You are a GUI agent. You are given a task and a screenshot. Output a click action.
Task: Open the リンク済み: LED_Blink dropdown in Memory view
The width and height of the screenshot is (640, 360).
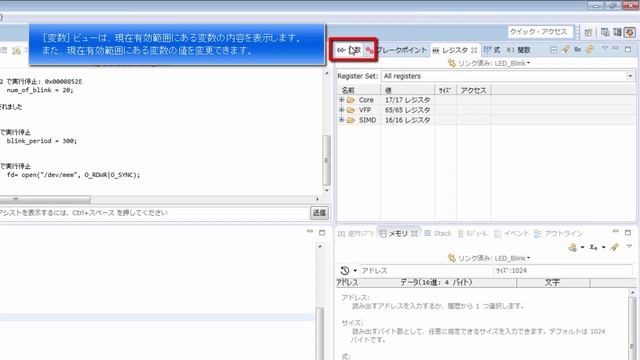[494, 258]
